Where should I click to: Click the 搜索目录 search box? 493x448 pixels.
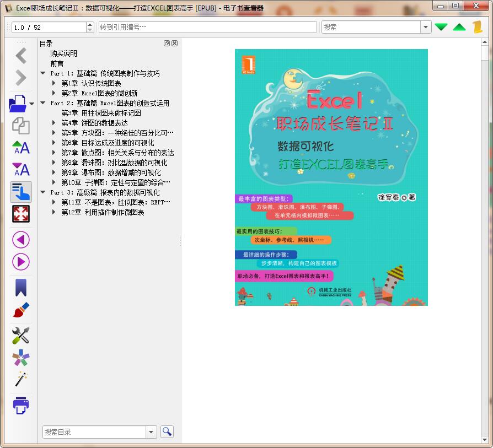click(94, 432)
